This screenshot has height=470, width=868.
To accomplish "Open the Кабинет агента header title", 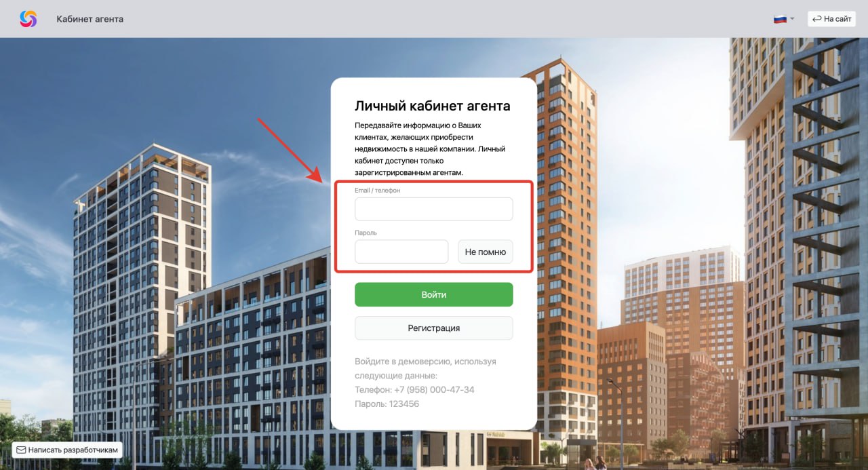I will tap(90, 19).
